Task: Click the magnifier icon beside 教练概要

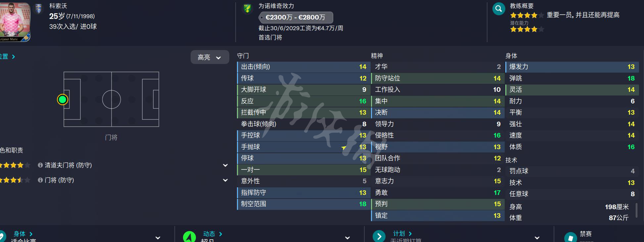Action: click(499, 9)
